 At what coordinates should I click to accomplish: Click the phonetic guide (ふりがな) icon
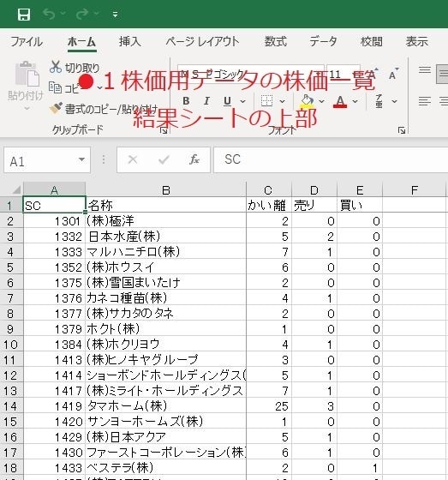pyautogui.click(x=379, y=101)
